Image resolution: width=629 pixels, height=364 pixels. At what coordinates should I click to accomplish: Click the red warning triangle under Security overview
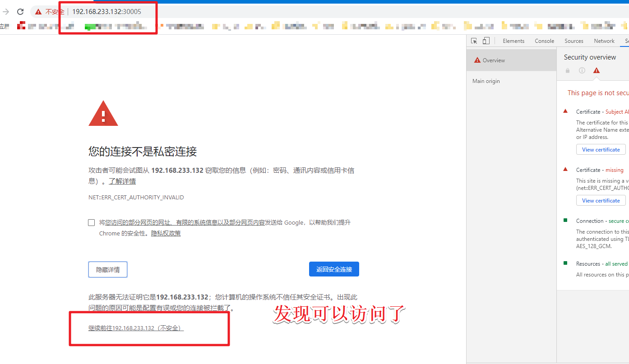[x=596, y=70]
